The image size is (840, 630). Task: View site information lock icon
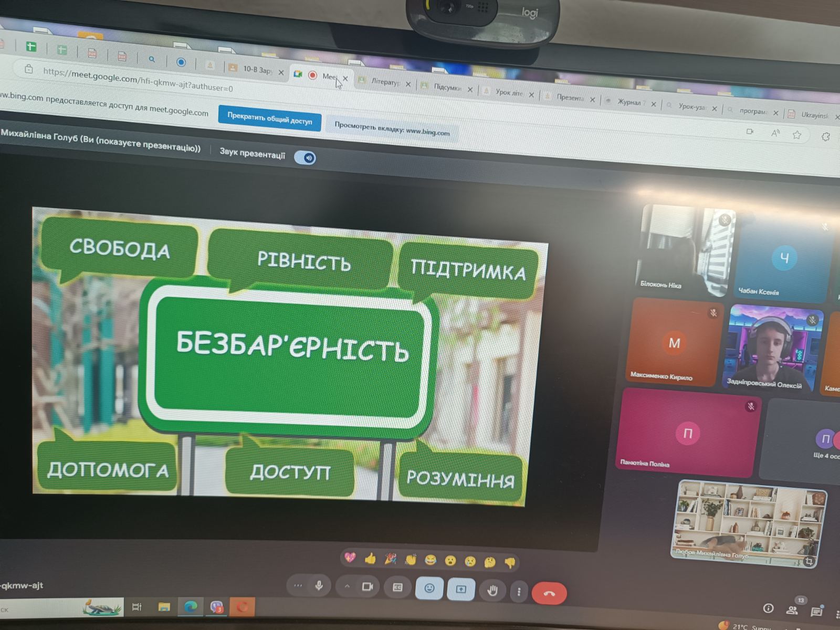tap(29, 69)
